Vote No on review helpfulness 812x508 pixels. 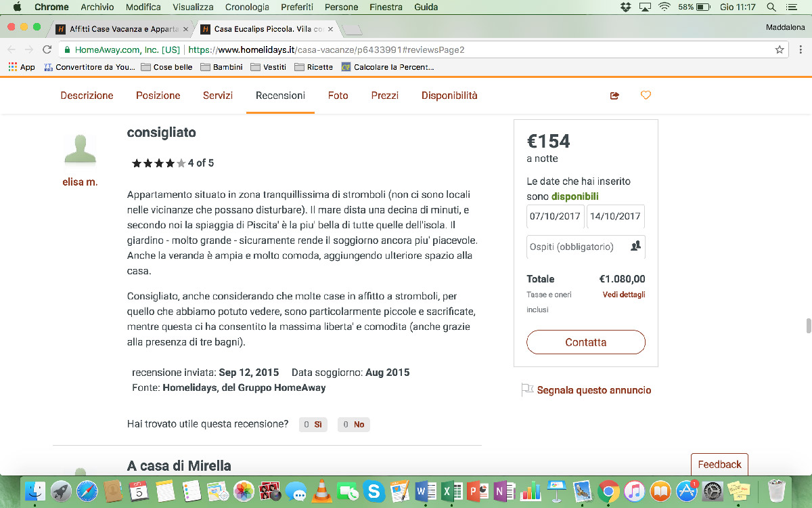pos(353,425)
